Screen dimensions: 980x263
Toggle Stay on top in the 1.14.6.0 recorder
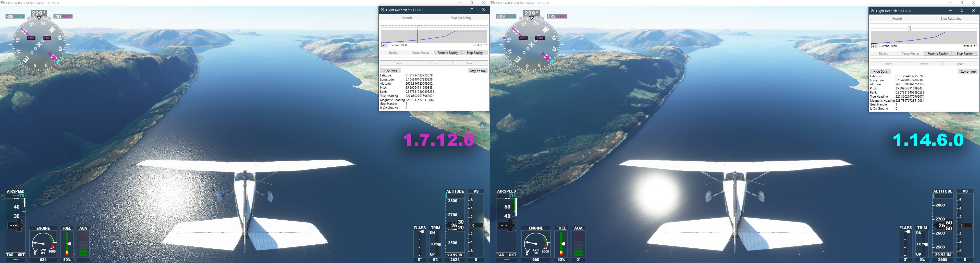tap(968, 71)
